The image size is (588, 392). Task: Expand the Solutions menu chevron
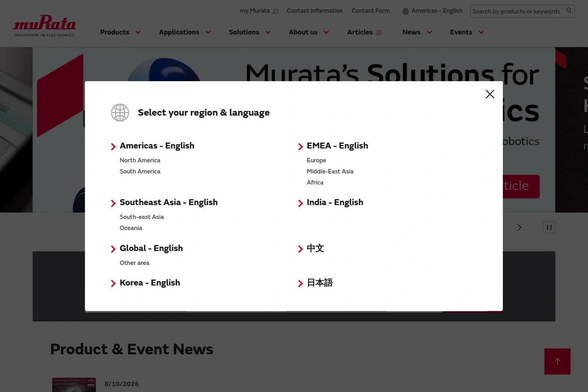[268, 32]
